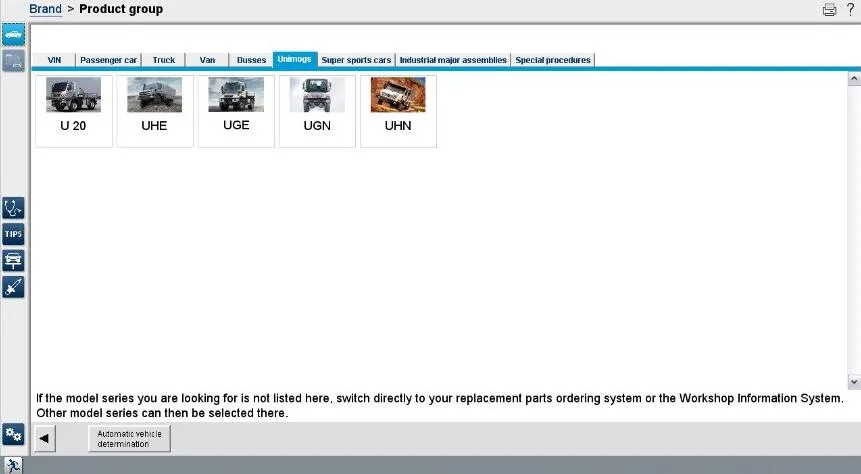Click the car vehicle icon in sidebar
This screenshot has height=474, width=861.
point(13,35)
